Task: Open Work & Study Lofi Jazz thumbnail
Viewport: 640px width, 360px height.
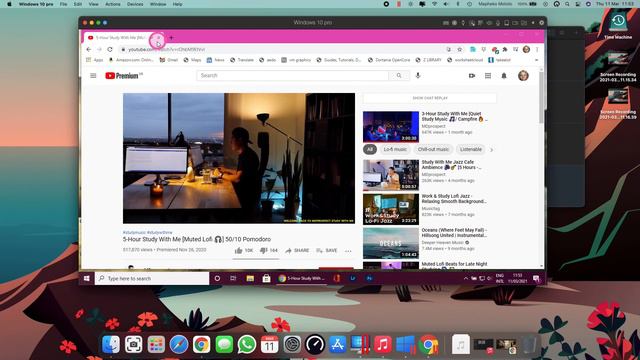Action: 391,209
